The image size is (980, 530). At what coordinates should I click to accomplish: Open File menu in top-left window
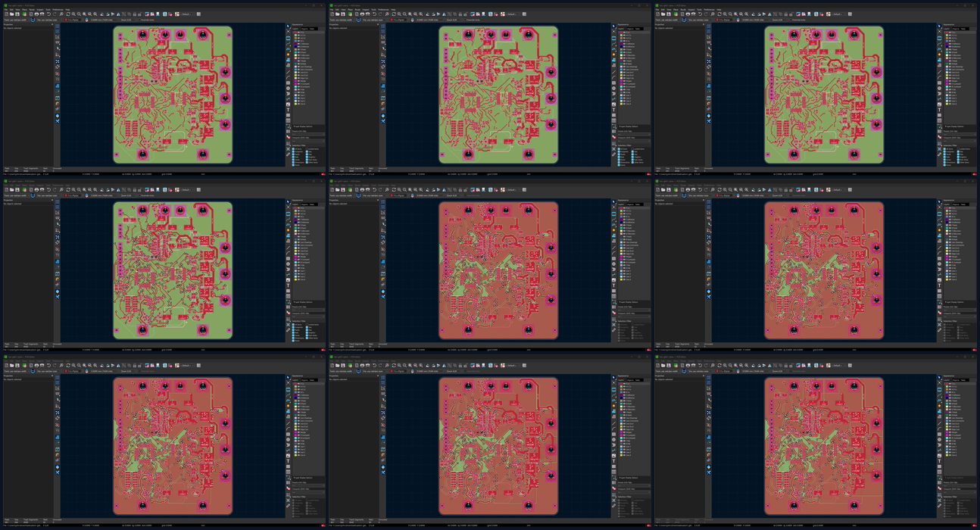5,9
